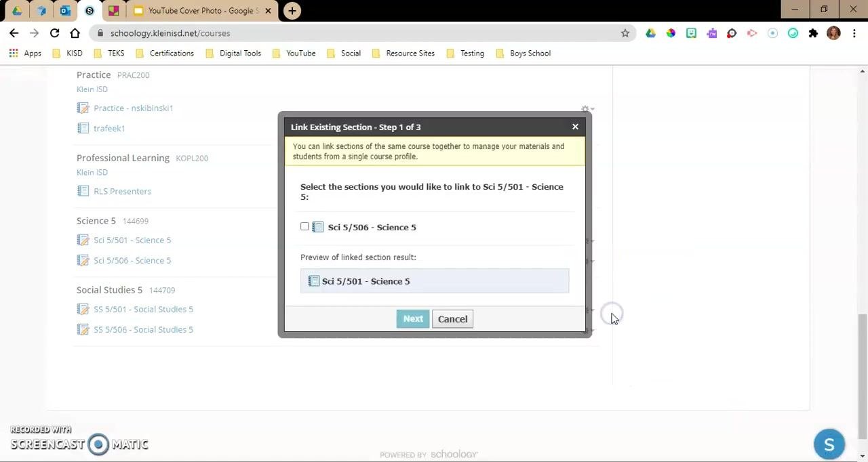Click the notebook icon beside RLS Presenters
This screenshot has height=462, width=868.
coord(83,191)
